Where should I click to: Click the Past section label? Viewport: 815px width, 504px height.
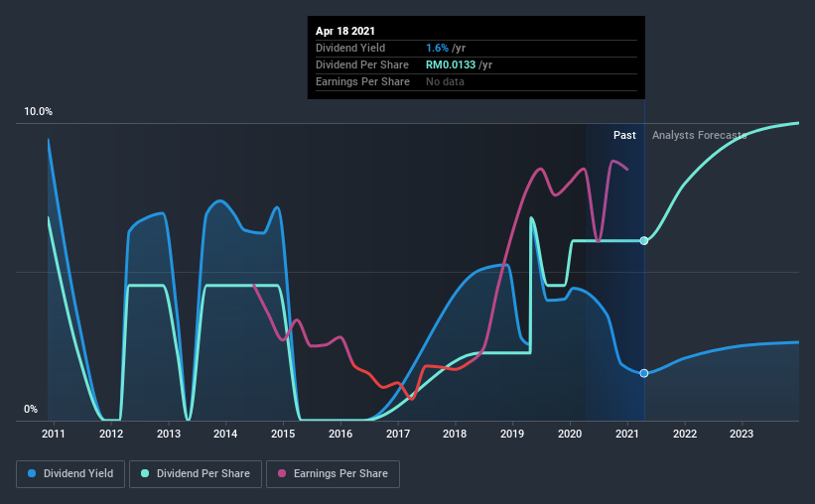tap(624, 135)
